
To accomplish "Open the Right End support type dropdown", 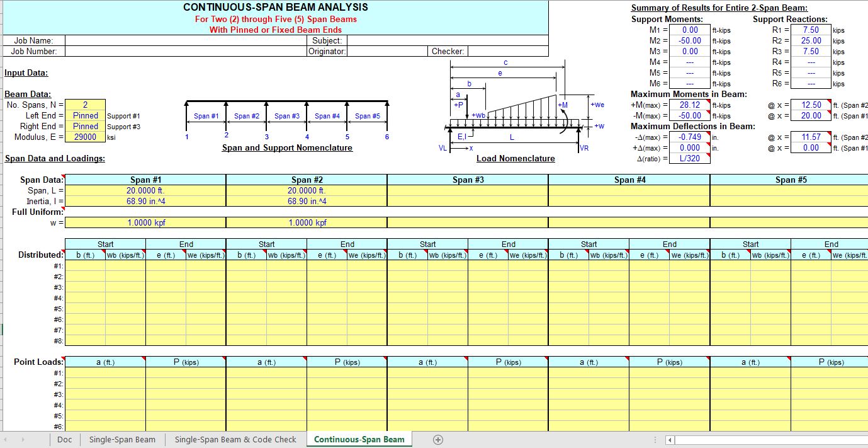I will point(85,126).
